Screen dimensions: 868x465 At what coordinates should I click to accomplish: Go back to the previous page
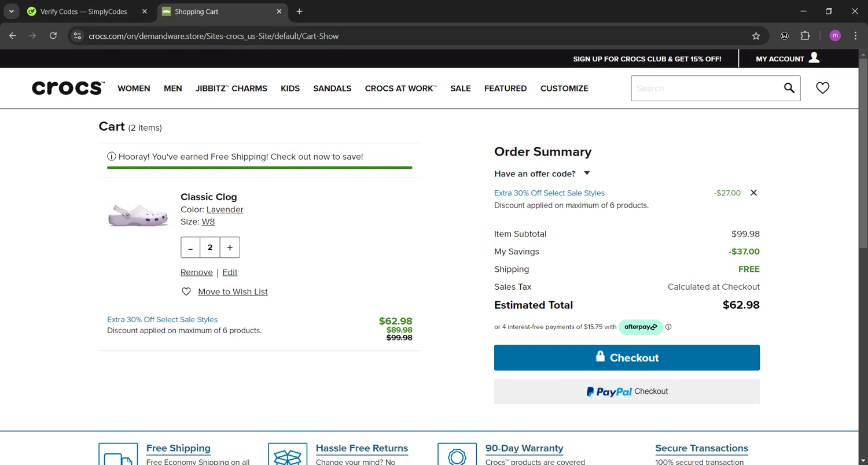[13, 36]
